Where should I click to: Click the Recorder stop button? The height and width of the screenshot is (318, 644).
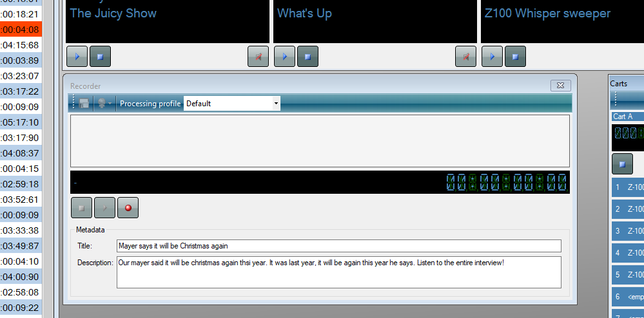click(81, 208)
